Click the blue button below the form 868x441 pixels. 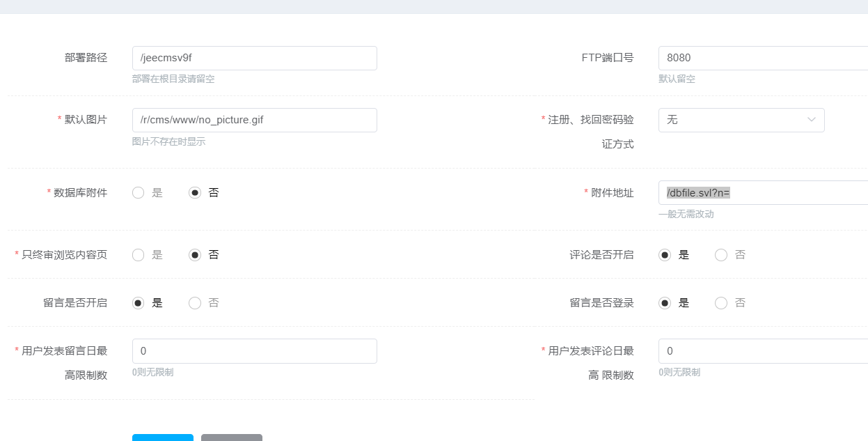point(163,437)
